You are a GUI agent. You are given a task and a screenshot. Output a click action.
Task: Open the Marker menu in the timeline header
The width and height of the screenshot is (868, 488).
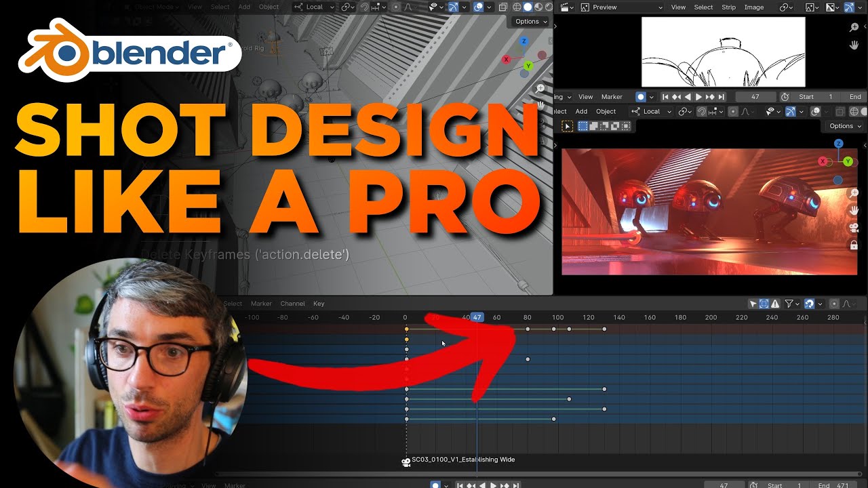click(x=612, y=97)
